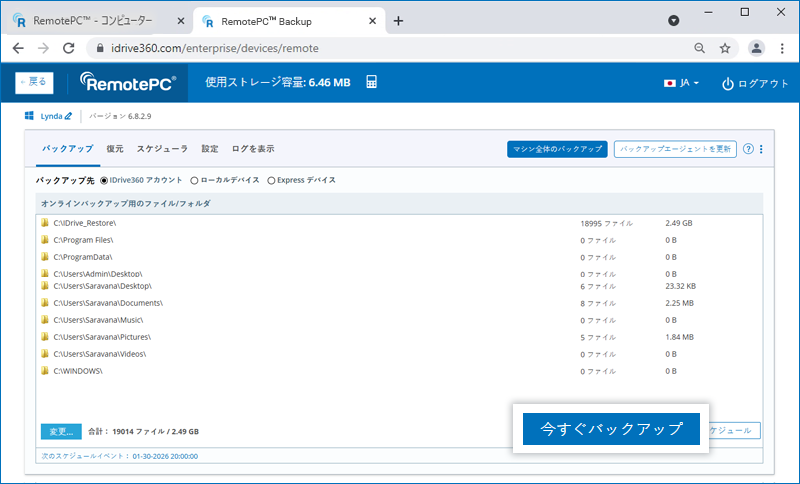Click マシン全体のバックアップ button
Screen dimensions: 800x484
[557, 149]
